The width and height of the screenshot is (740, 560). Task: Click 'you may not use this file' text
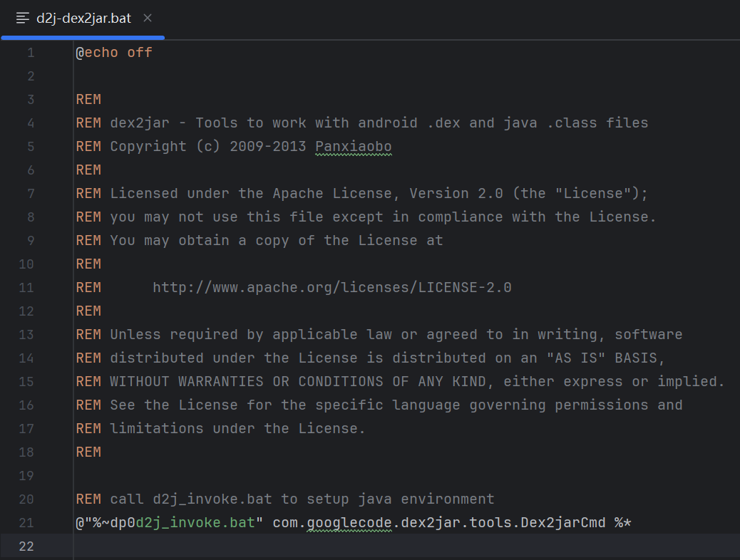[217, 217]
